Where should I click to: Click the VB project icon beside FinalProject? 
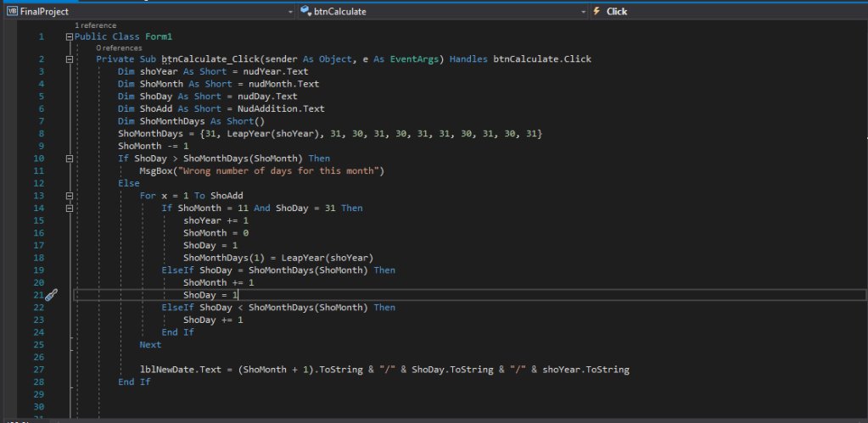[x=11, y=12]
